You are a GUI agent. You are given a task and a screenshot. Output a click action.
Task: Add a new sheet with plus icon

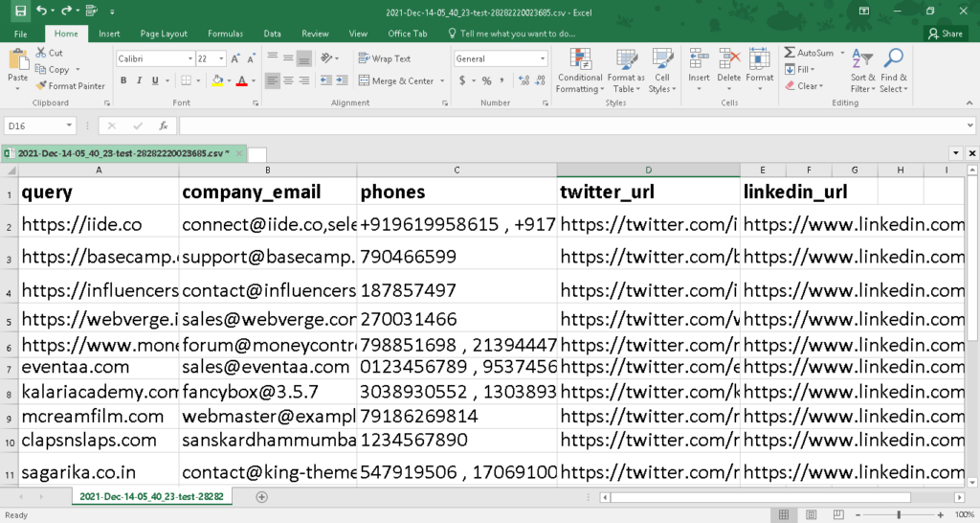261,497
